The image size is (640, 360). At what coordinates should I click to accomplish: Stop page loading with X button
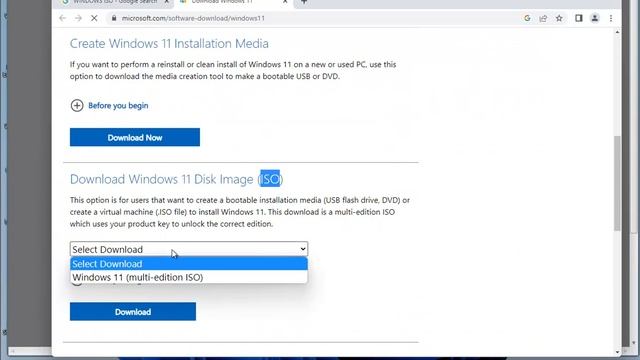[x=94, y=18]
